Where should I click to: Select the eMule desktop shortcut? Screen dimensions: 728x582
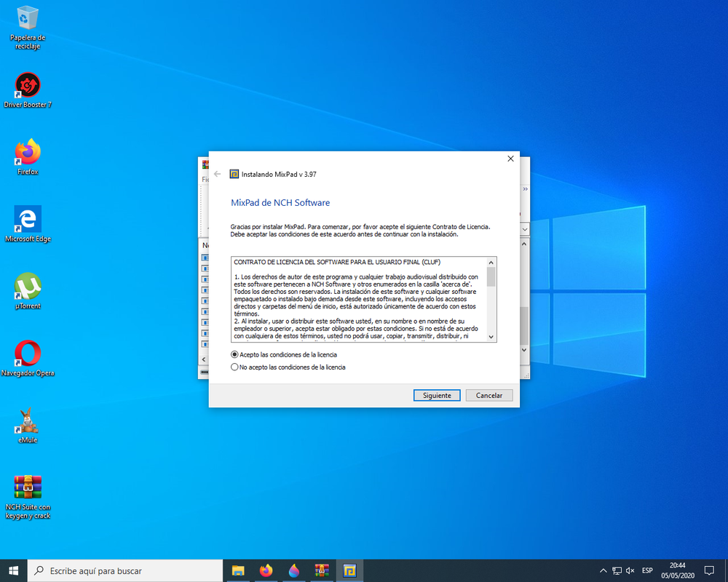(x=28, y=426)
